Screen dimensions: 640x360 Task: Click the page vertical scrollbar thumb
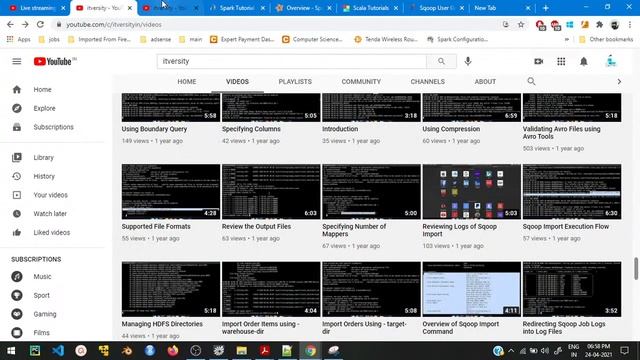(x=636, y=269)
